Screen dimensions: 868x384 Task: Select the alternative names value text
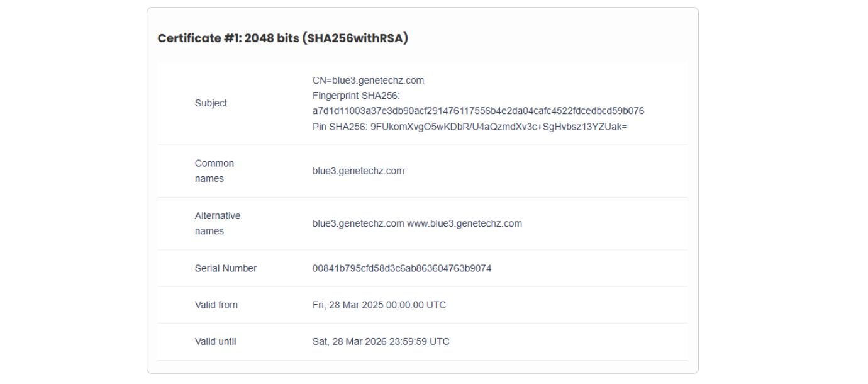pos(417,223)
